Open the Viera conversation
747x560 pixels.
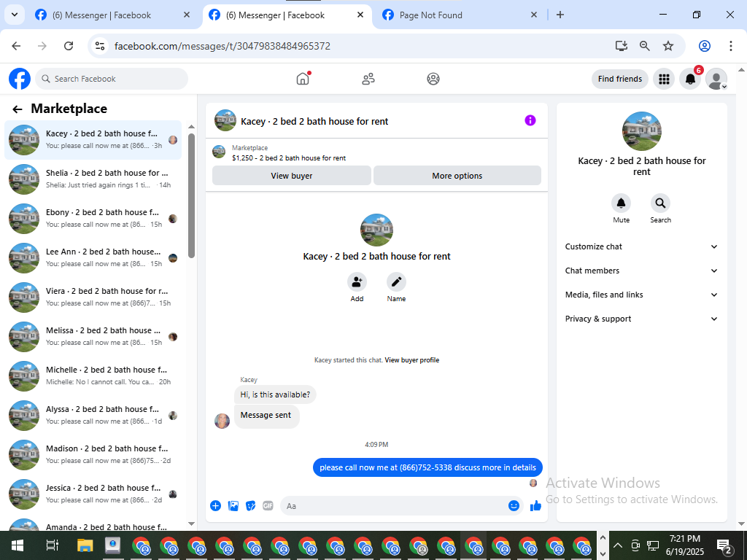click(x=93, y=297)
